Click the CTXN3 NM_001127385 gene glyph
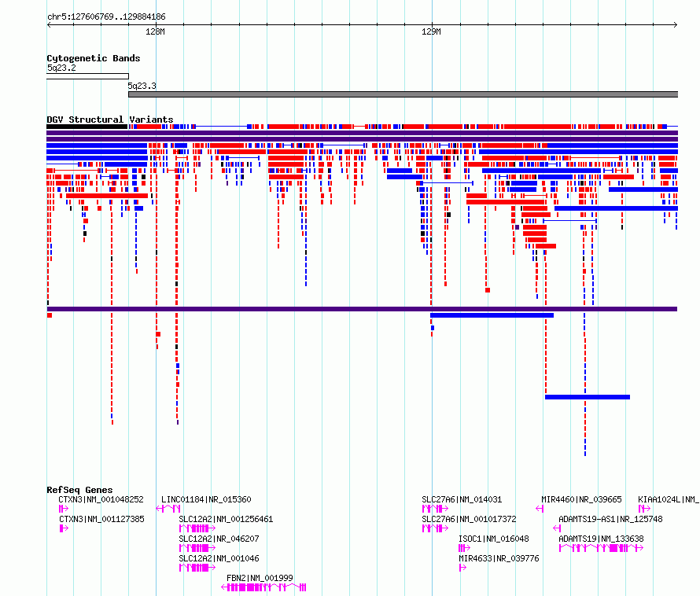This screenshot has height=596, width=700. (x=64, y=528)
